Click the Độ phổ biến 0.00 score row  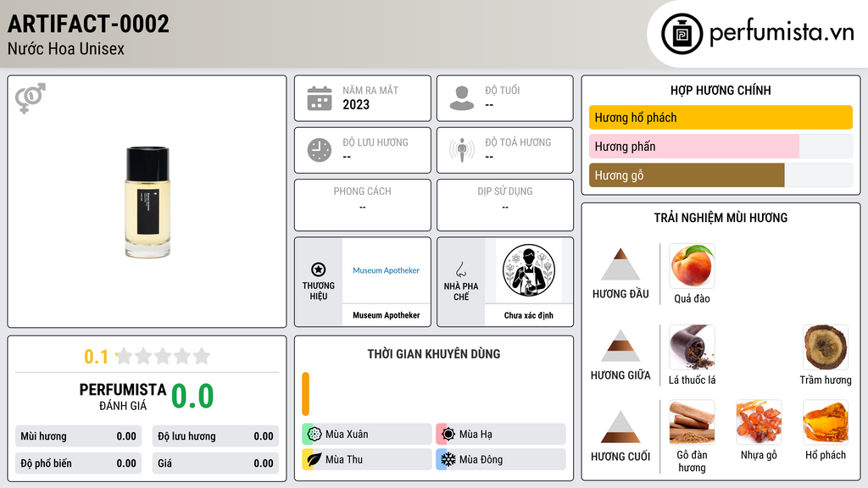[79, 463]
